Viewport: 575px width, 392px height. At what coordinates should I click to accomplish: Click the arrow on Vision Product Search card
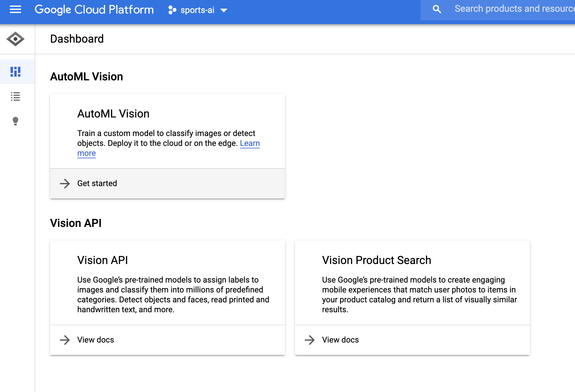click(x=310, y=340)
